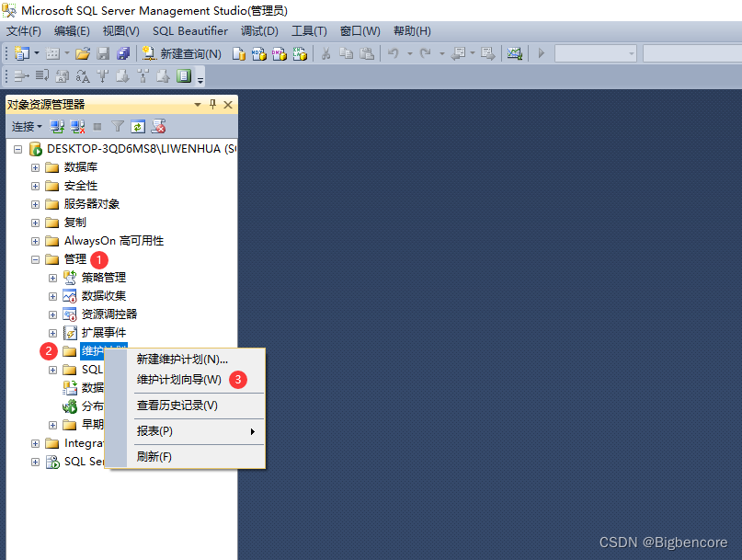Open the 文件(F) menu
Viewport: 742px width, 560px height.
point(24,31)
